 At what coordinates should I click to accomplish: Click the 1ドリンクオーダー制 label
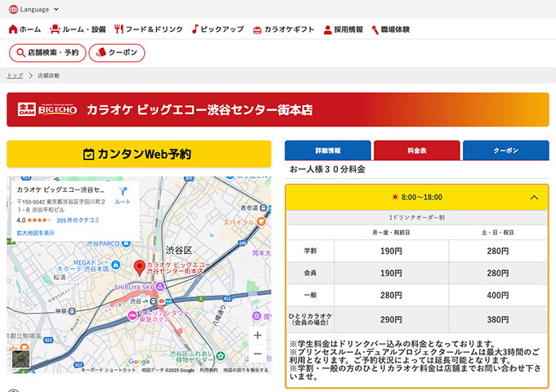tap(417, 217)
